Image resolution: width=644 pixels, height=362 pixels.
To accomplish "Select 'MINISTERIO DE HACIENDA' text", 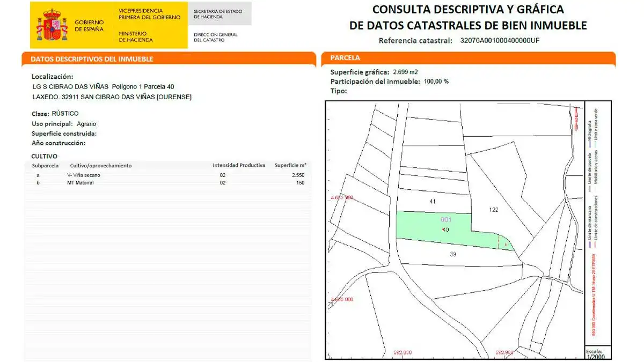I will click(x=136, y=36).
